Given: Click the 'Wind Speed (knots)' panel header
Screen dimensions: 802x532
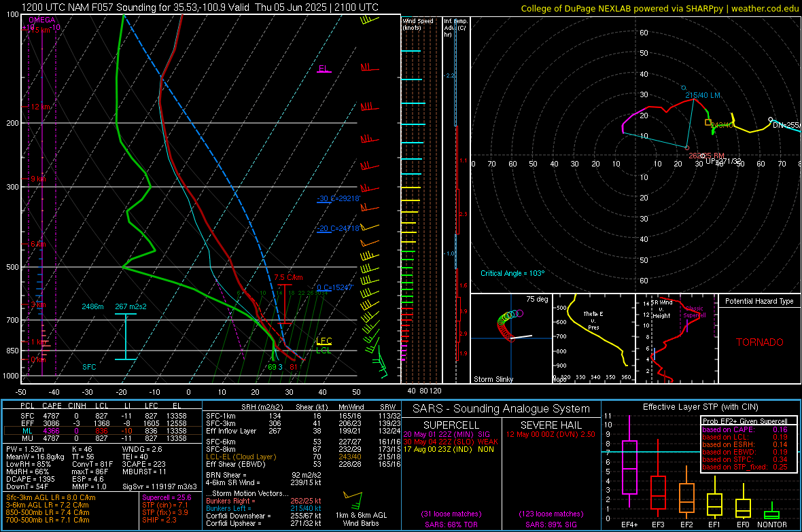Looking at the screenshot, I should click(x=418, y=24).
